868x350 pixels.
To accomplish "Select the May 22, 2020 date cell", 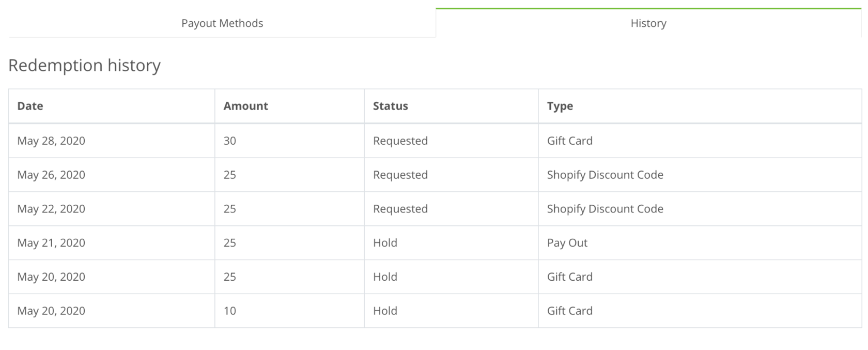I will point(51,209).
